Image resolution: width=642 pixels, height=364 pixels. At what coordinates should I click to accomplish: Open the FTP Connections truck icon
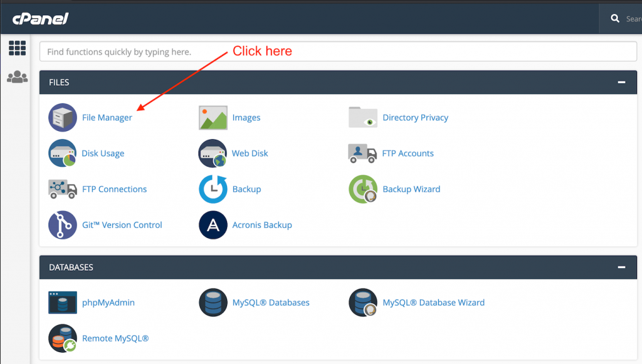click(63, 189)
